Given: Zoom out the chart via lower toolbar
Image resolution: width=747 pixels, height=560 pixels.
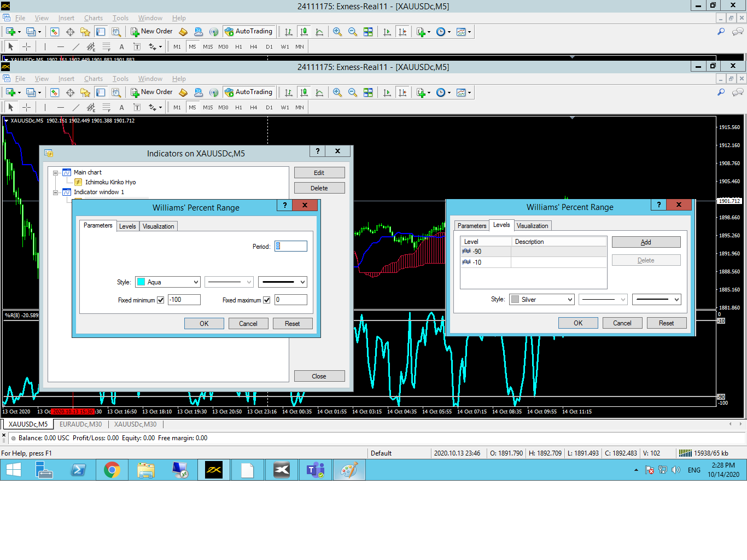Looking at the screenshot, I should click(353, 92).
